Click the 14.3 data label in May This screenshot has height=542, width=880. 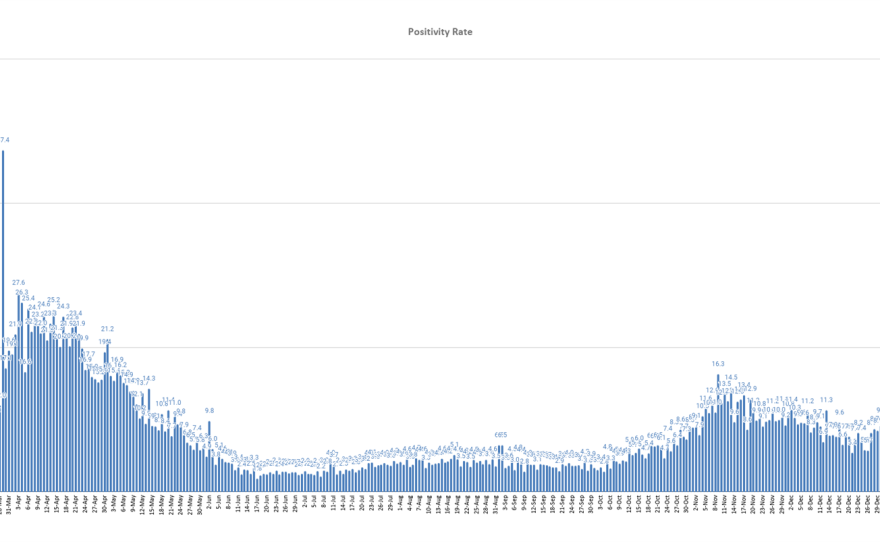[149, 379]
